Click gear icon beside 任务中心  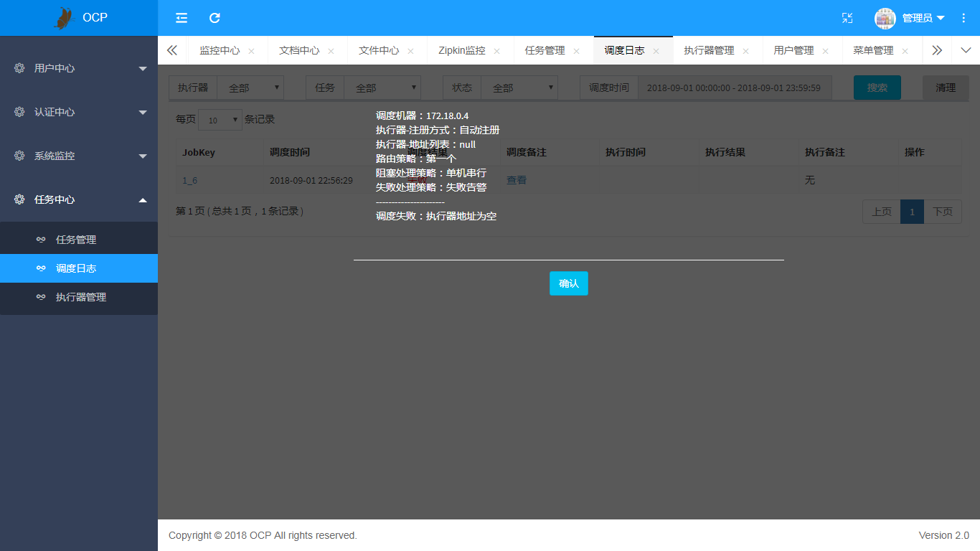point(19,199)
